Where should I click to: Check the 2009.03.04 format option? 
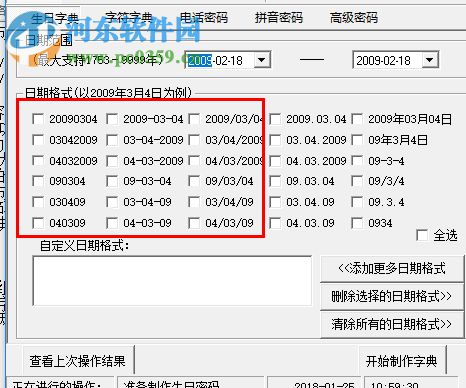(275, 119)
